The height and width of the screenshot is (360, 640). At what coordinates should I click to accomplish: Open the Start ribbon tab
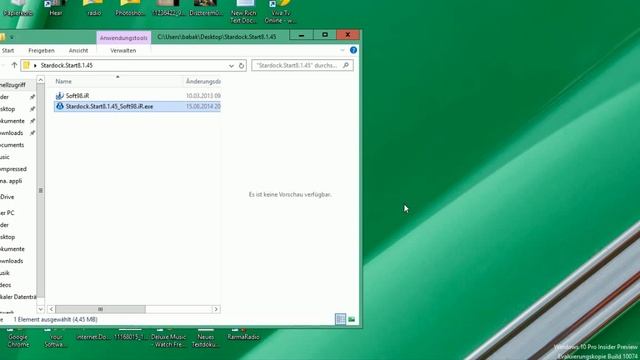coord(8,51)
